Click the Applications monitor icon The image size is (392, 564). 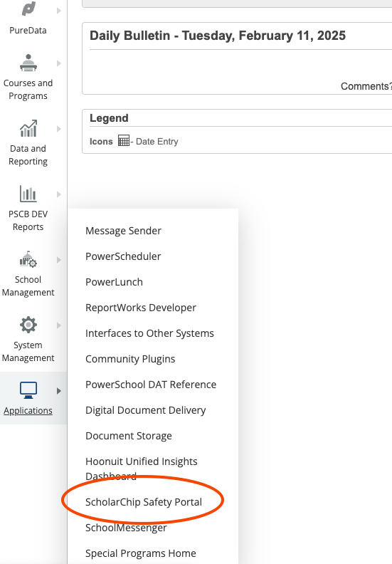[28, 390]
